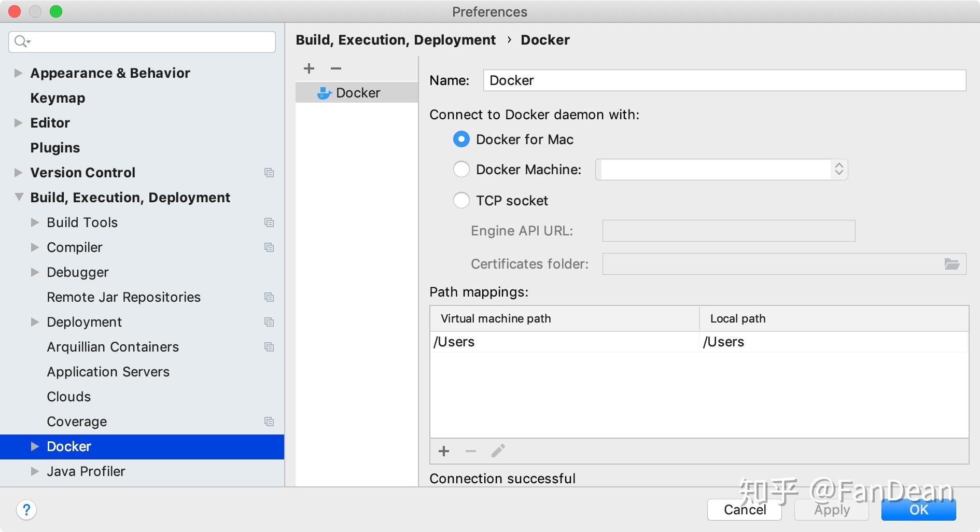Select the Docker whale entry in the list

click(x=357, y=92)
